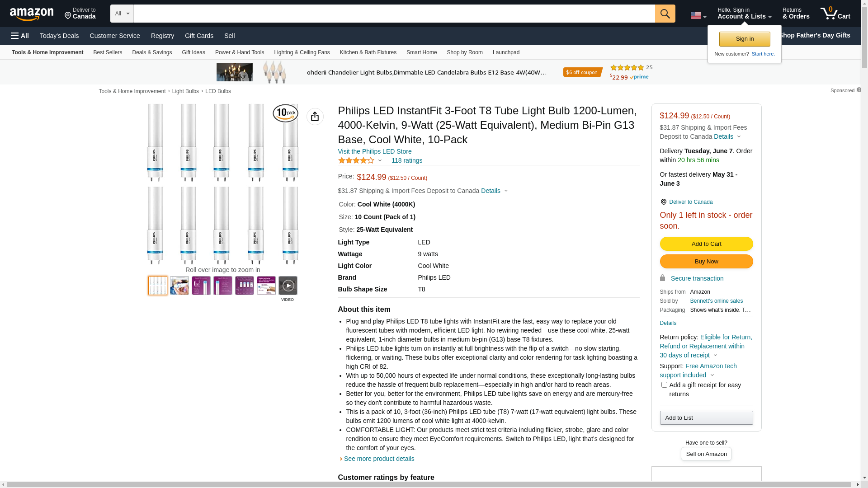This screenshot has height=488, width=868.
Task: Click the magnifying glass search button
Action: tap(665, 14)
